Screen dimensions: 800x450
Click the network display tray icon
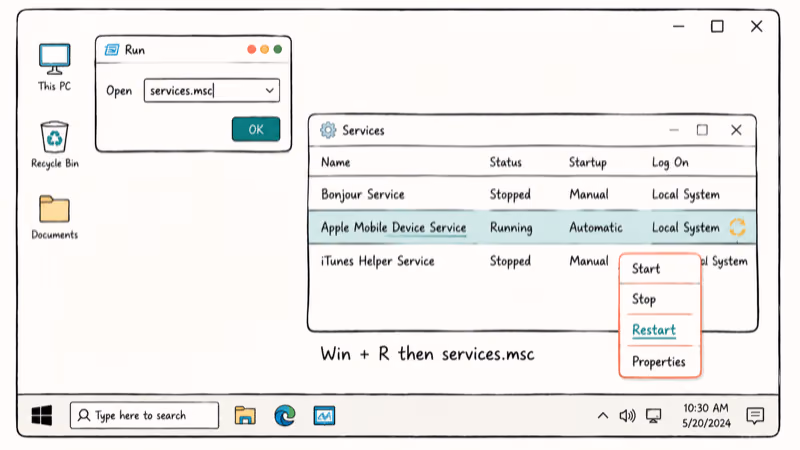[x=654, y=416]
